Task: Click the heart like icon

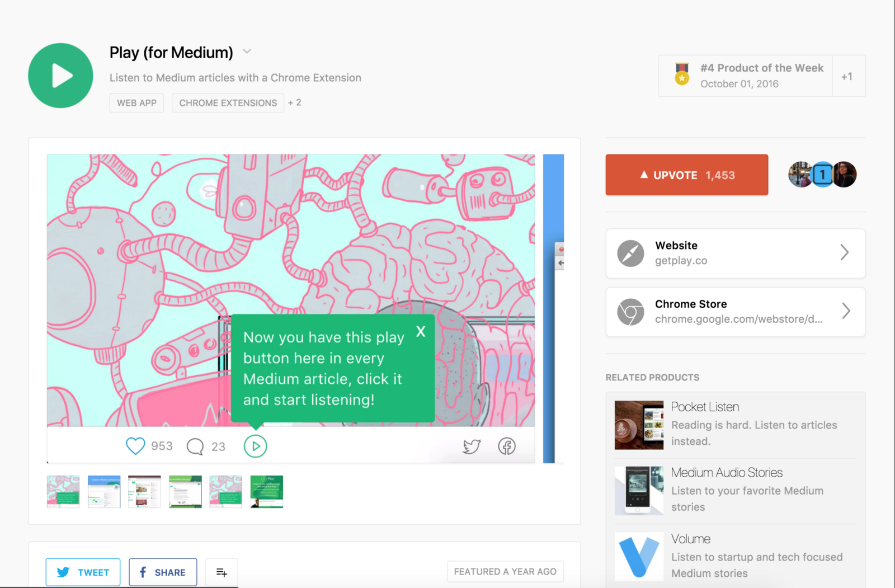Action: 135,446
